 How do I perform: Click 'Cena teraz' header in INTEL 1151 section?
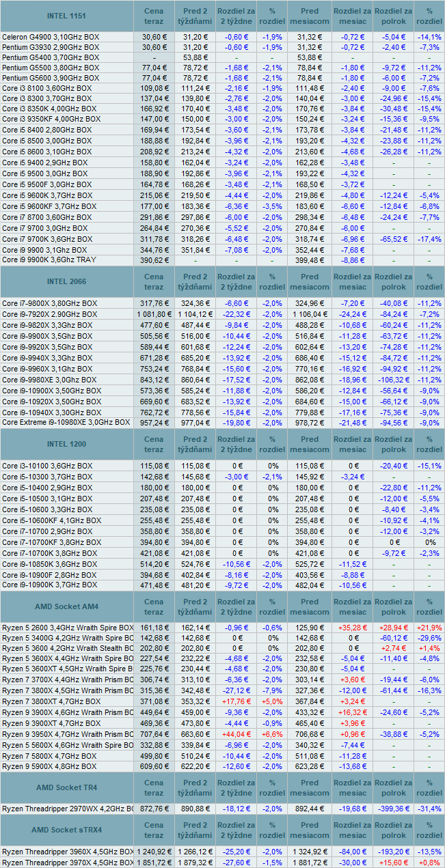click(154, 16)
